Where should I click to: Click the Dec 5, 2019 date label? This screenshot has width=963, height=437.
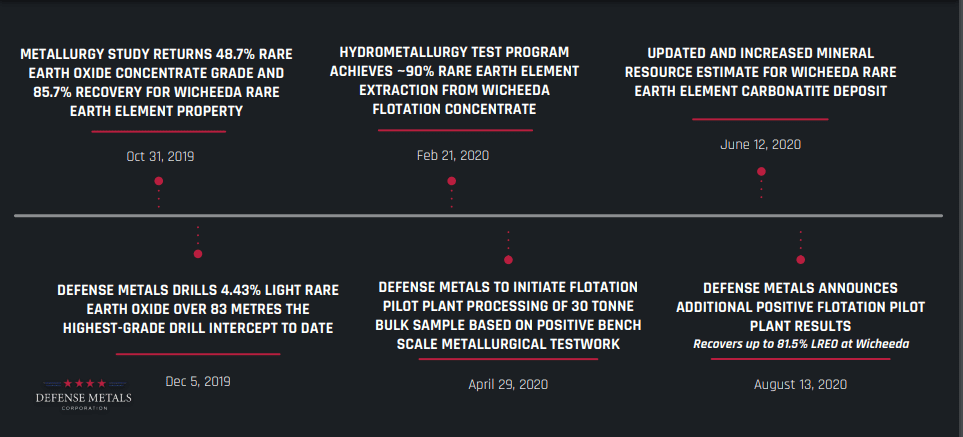pos(198,381)
